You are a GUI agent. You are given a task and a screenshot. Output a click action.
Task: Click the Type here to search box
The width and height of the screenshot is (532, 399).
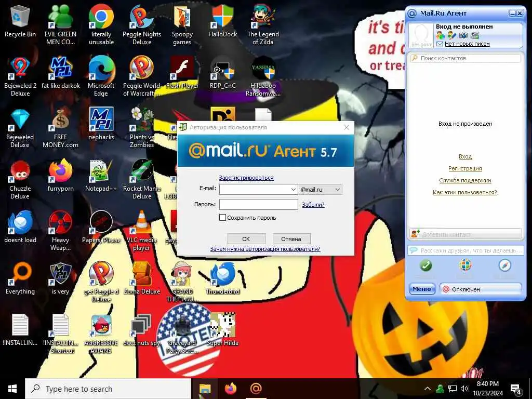coord(108,389)
